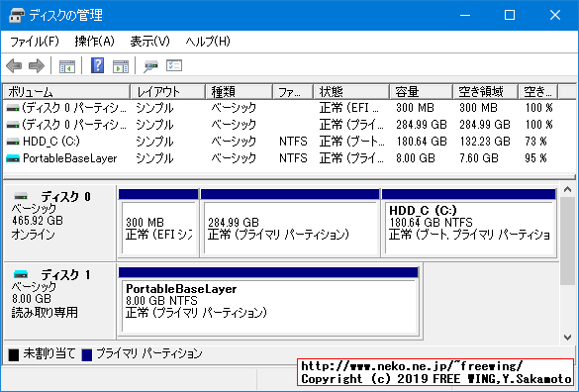The height and width of the screenshot is (392, 579).
Task: Click the 132.23 GB free space cell
Action: pyautogui.click(x=484, y=142)
